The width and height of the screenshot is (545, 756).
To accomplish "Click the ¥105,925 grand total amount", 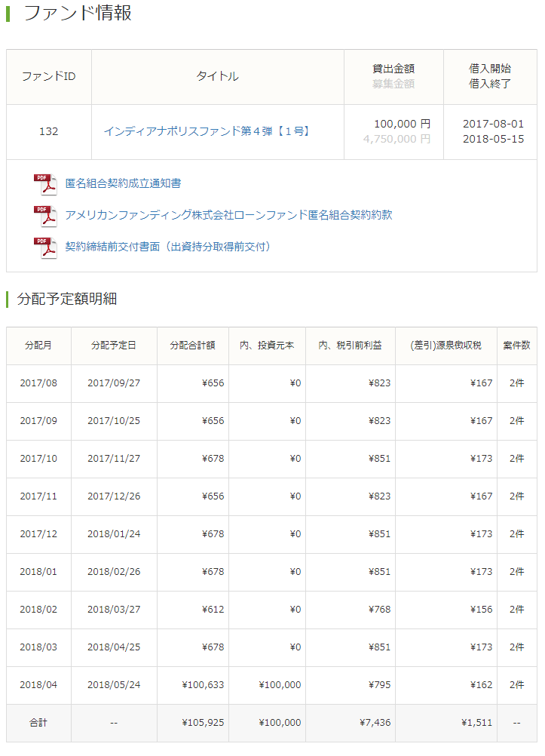I will coord(203,723).
